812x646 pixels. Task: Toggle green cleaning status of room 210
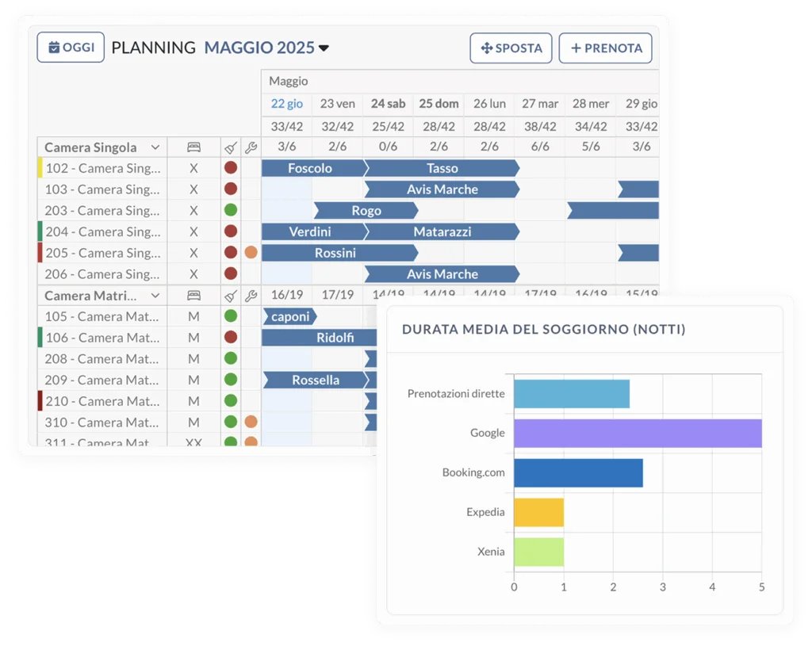point(231,400)
